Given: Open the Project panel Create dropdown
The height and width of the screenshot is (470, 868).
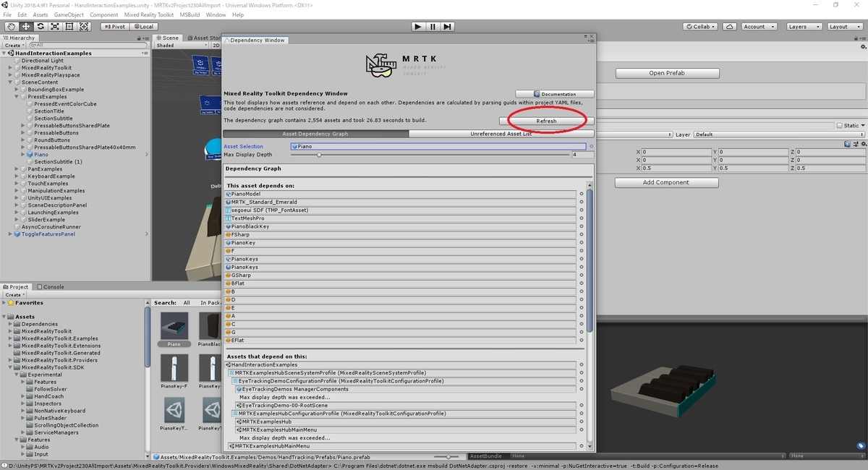Looking at the screenshot, I should (x=15, y=294).
